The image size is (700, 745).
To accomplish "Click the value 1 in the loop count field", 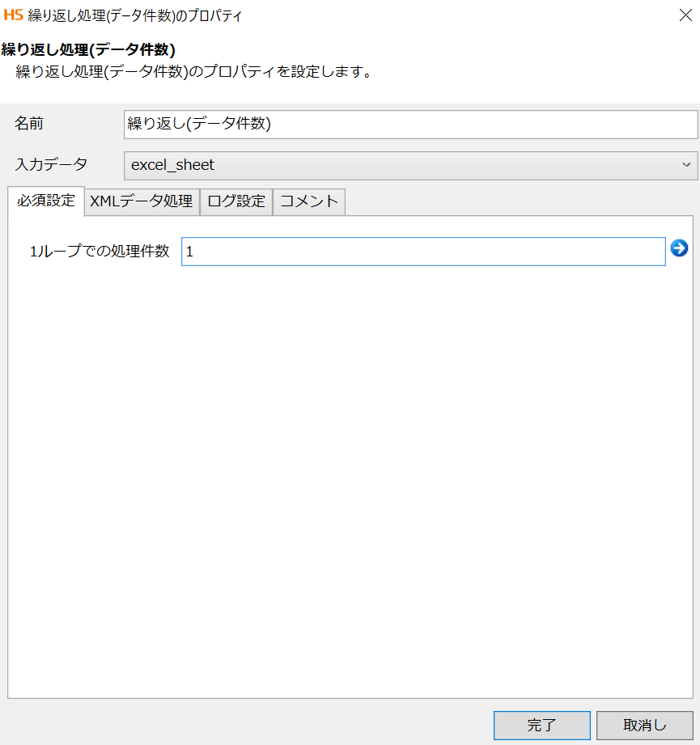I will pos(189,252).
